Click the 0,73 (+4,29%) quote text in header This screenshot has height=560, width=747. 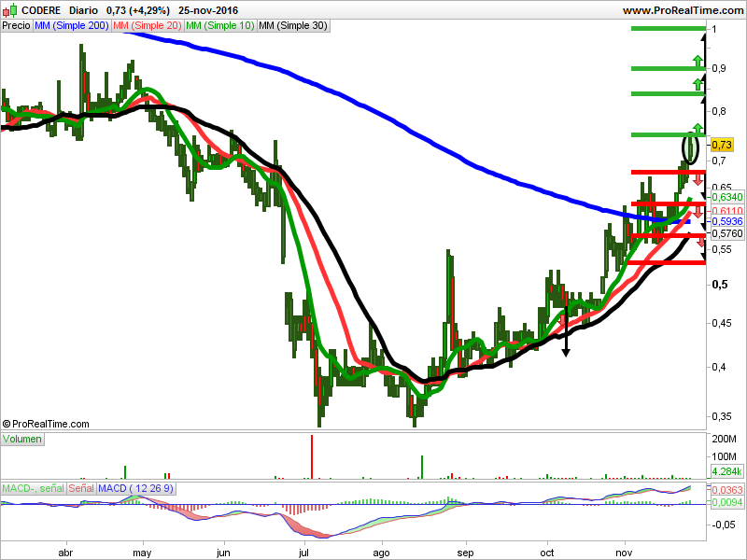(x=138, y=10)
